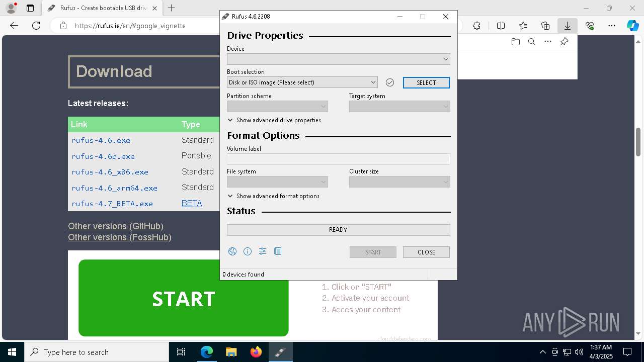Screen dimensions: 644x362
Task: View site information lock icon
Action: point(63,26)
